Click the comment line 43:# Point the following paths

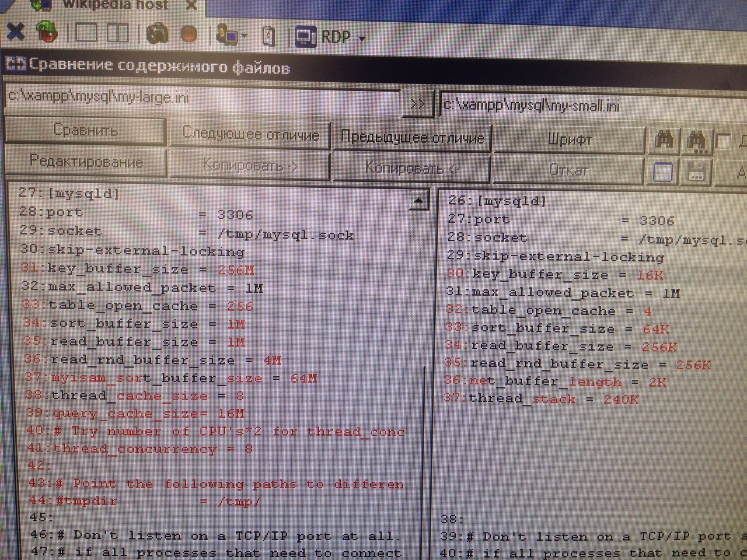click(217, 484)
